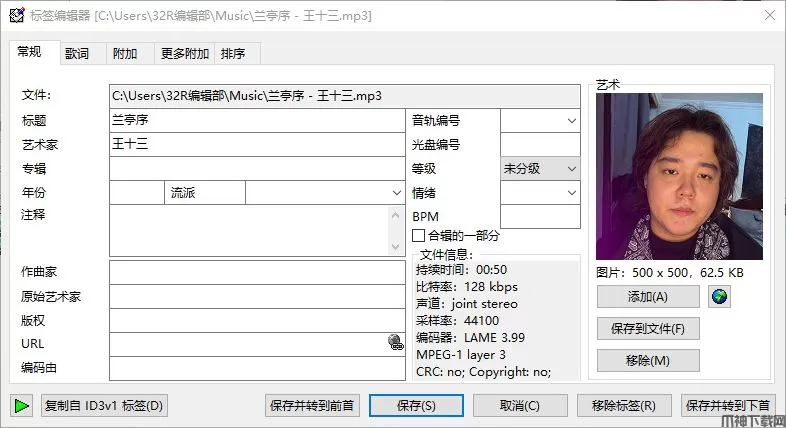Expand the 流派 genre dropdown

(397, 193)
